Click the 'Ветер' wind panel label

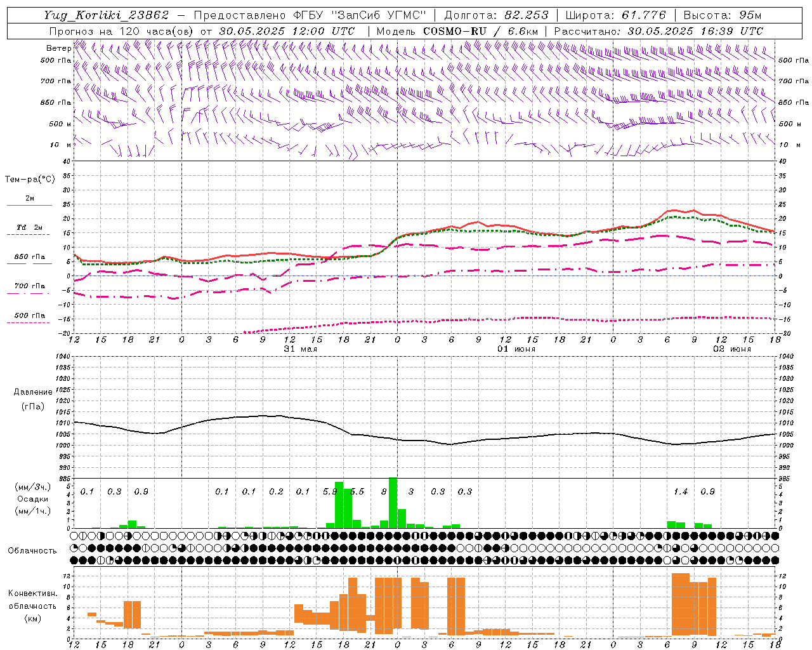pos(58,48)
